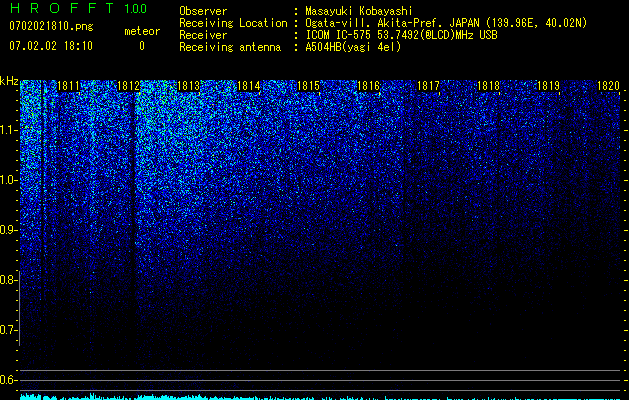This screenshot has height=400, width=629.
Task: Click the 'Receiving antenna' label
Action: (x=230, y=47)
